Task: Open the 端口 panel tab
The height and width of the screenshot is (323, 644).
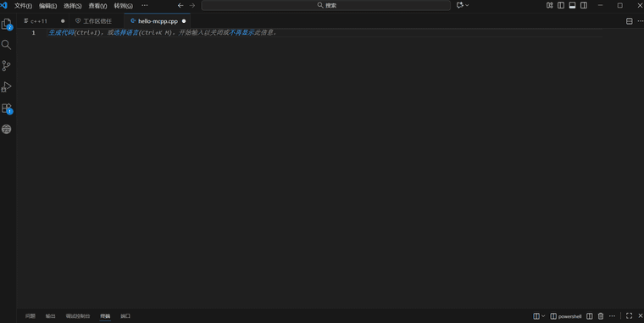Action: pos(125,316)
